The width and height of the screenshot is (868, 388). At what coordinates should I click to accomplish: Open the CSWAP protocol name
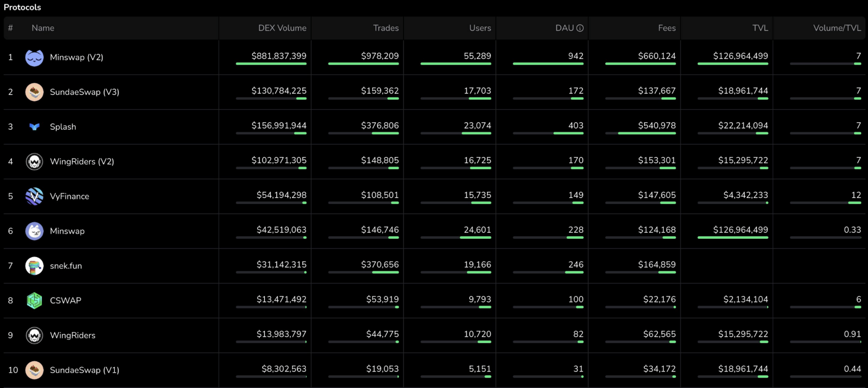pos(66,301)
